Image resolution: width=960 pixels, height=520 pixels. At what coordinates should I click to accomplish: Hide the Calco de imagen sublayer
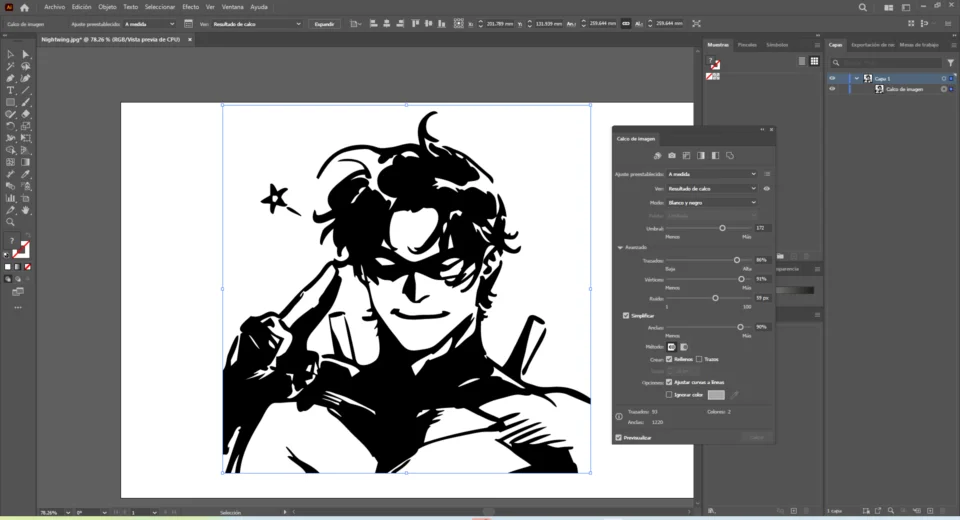(x=832, y=89)
